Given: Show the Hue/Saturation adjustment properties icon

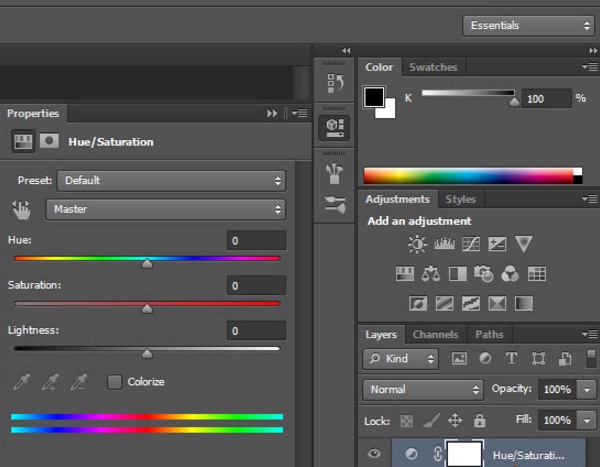Looking at the screenshot, I should [x=23, y=141].
